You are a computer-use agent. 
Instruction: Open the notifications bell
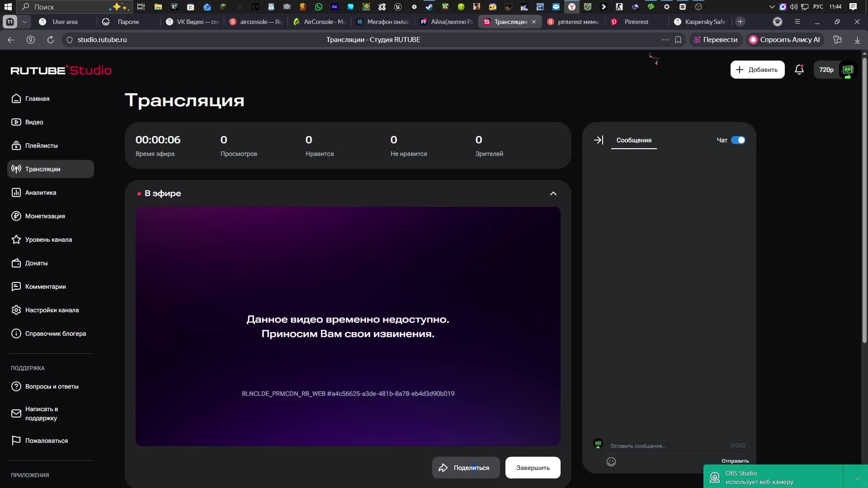click(x=799, y=70)
